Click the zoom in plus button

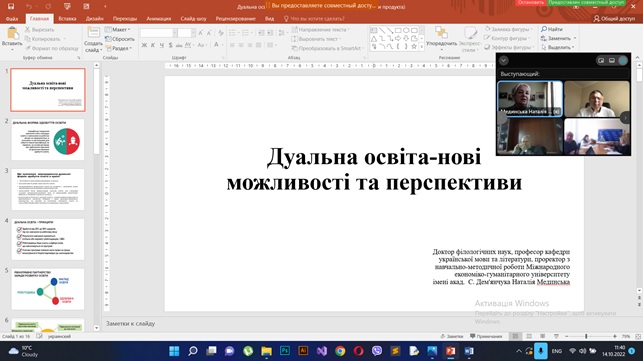[614, 336]
